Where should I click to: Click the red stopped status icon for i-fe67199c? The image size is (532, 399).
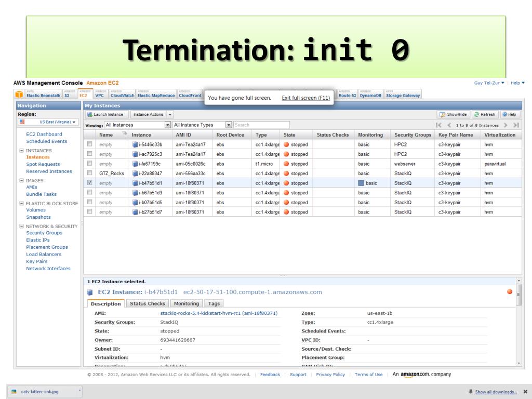286,164
